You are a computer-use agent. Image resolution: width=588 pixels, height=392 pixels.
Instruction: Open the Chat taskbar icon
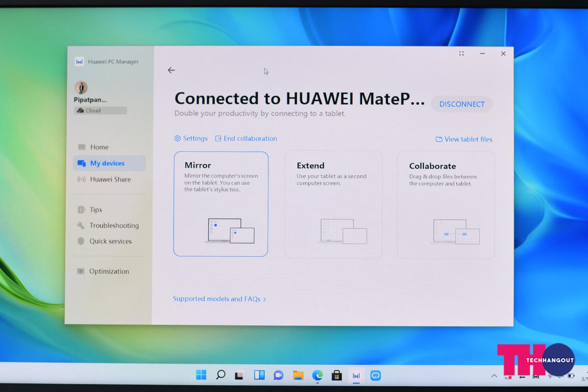coord(278,375)
